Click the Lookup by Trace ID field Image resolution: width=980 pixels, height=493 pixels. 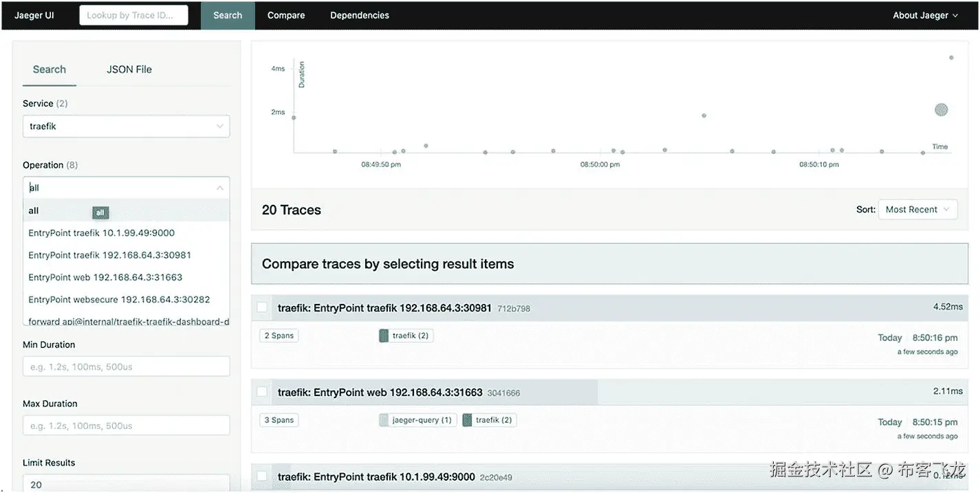coord(133,15)
